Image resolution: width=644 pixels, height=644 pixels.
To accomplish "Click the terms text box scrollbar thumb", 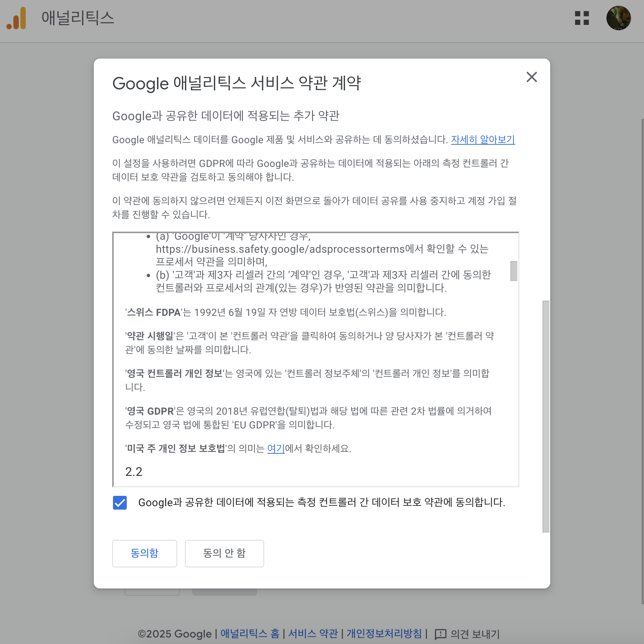I will click(514, 271).
